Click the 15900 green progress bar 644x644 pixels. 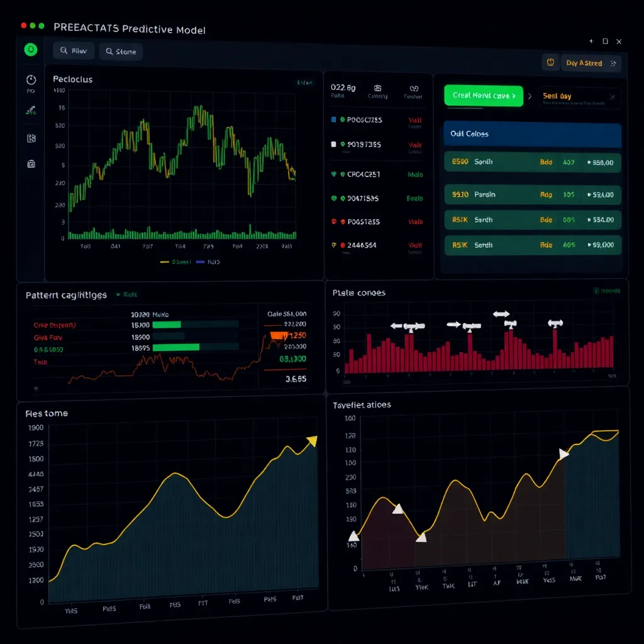coord(167,325)
